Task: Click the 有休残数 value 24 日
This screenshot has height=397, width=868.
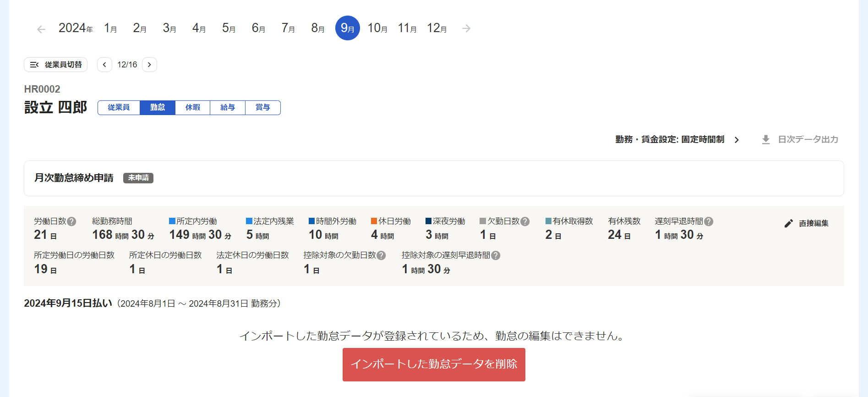Action: click(x=619, y=235)
